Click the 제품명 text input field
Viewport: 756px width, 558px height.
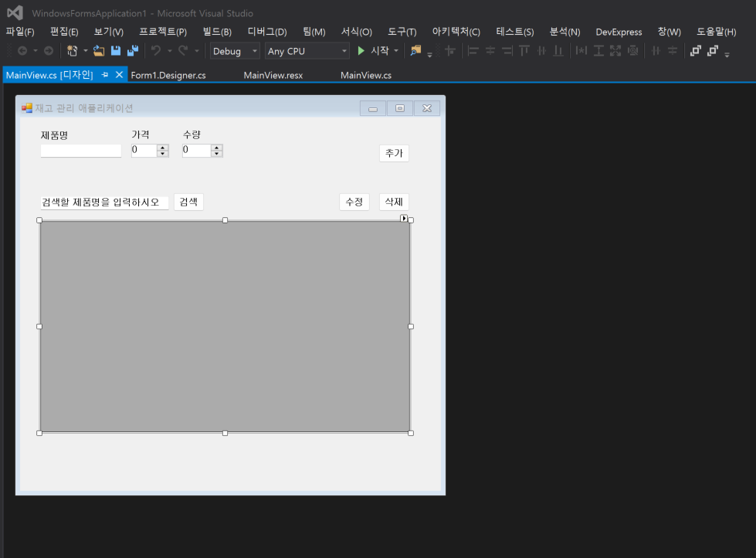(81, 151)
